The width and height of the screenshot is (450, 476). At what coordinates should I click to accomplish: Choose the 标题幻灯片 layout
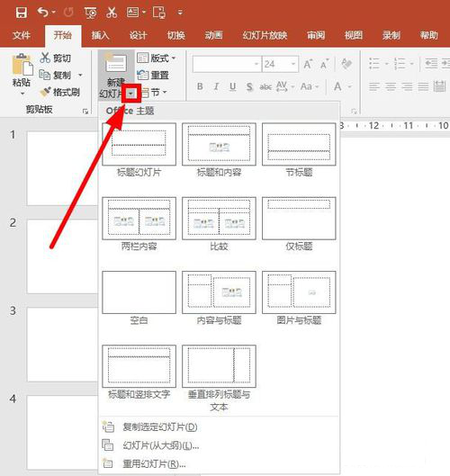click(x=139, y=150)
